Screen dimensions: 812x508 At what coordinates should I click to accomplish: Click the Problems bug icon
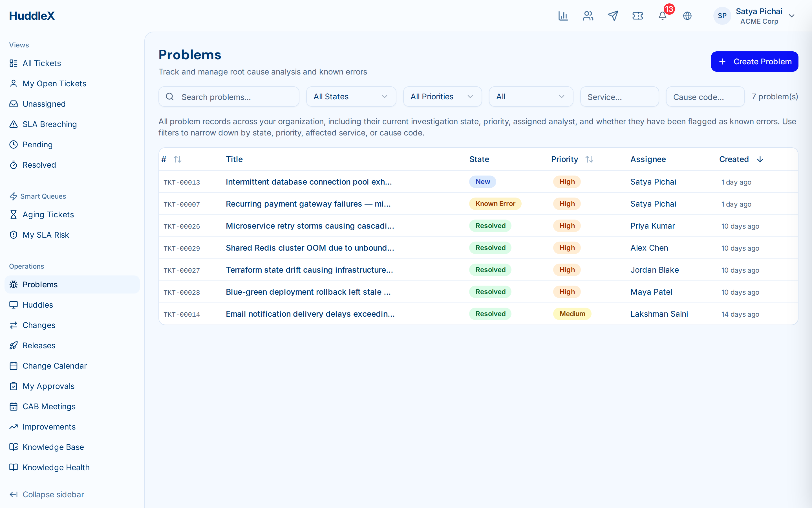click(14, 284)
